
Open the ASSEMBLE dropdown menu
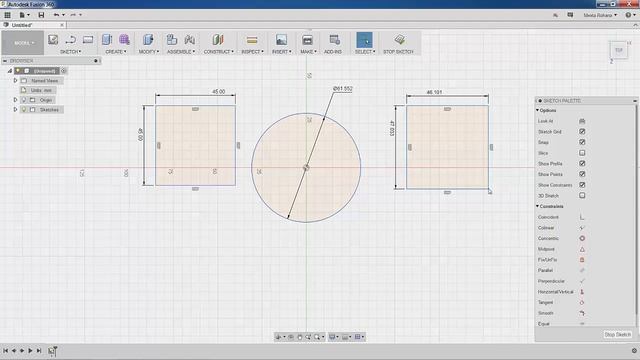tap(181, 52)
